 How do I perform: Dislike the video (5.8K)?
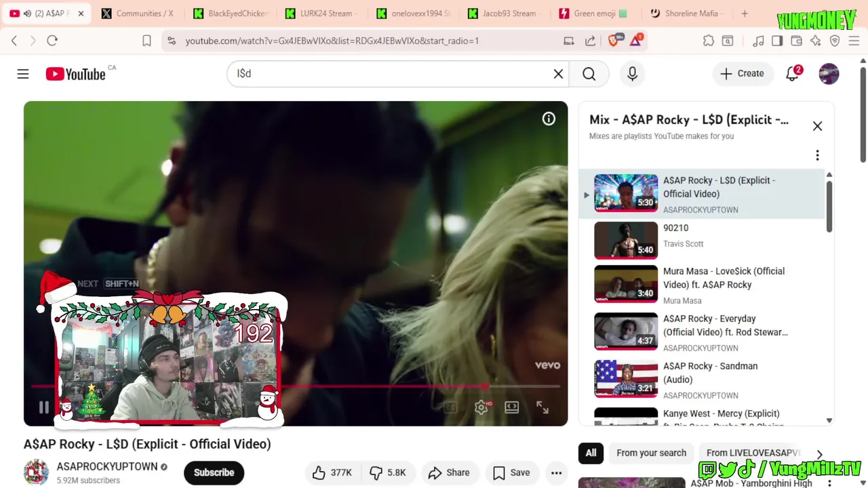388,472
